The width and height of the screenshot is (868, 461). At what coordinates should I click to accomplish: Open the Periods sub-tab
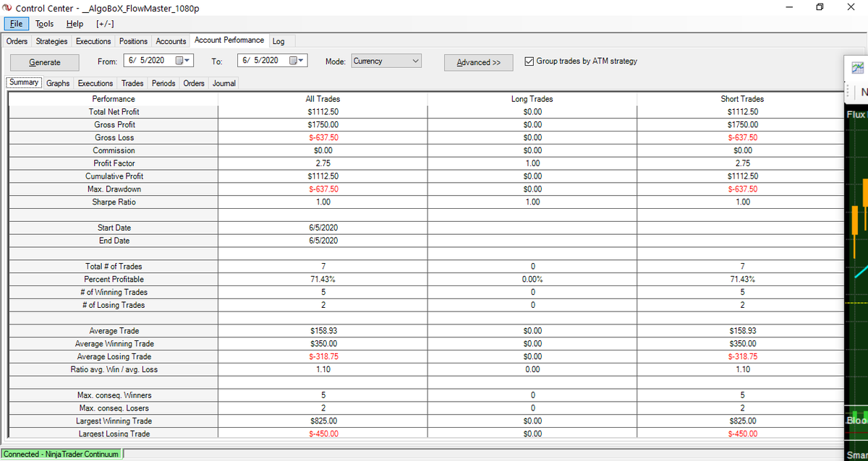click(x=163, y=83)
